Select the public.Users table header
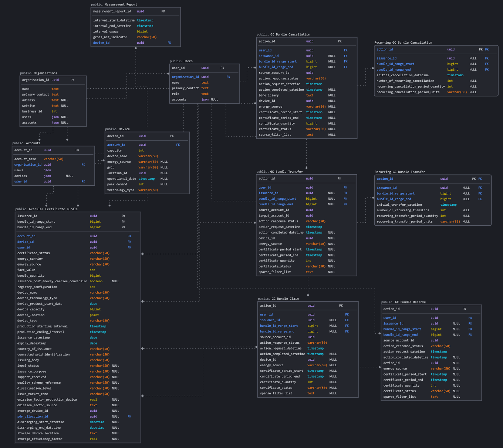The image size is (503, 448). pos(181,61)
